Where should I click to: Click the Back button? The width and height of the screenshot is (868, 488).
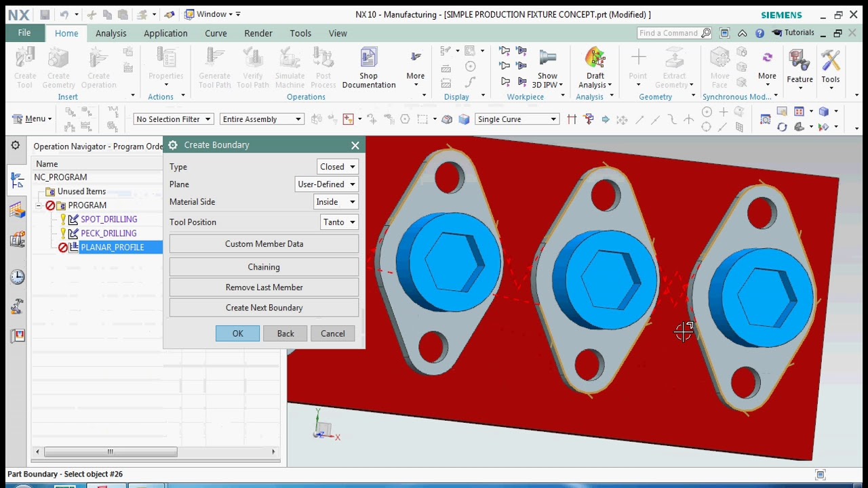[285, 333]
